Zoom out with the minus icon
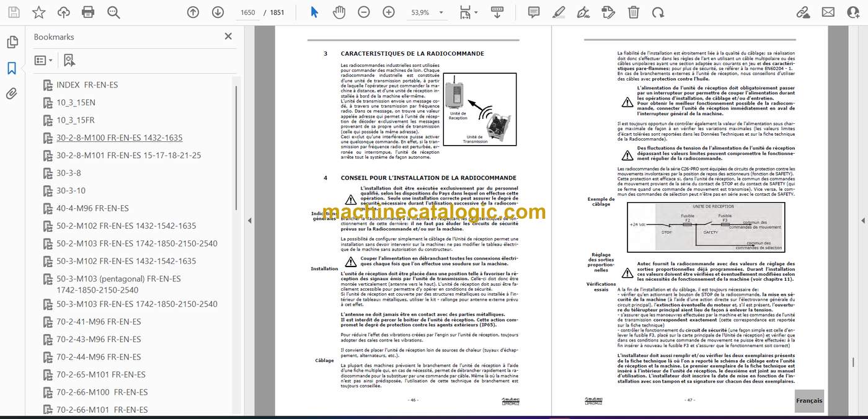The image size is (868, 419). click(x=364, y=12)
